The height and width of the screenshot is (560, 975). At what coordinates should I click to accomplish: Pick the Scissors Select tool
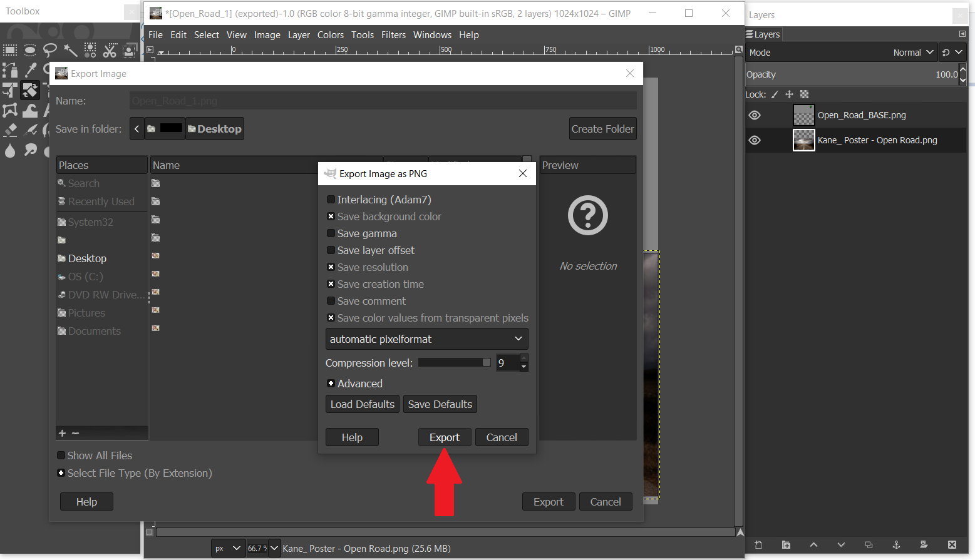(110, 51)
